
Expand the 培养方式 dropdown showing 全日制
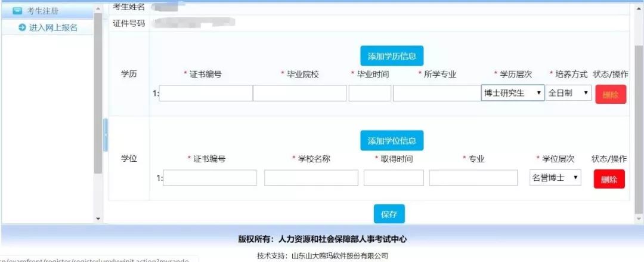click(x=569, y=93)
